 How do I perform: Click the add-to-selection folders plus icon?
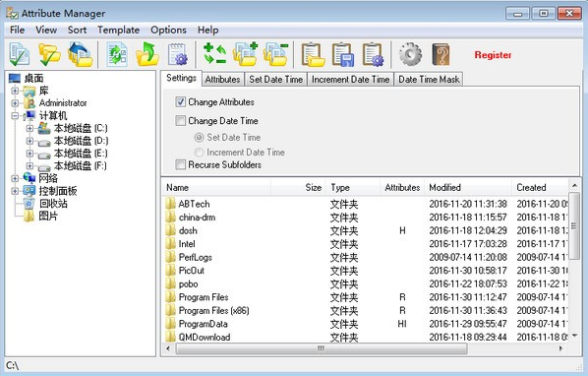pyautogui.click(x=245, y=55)
